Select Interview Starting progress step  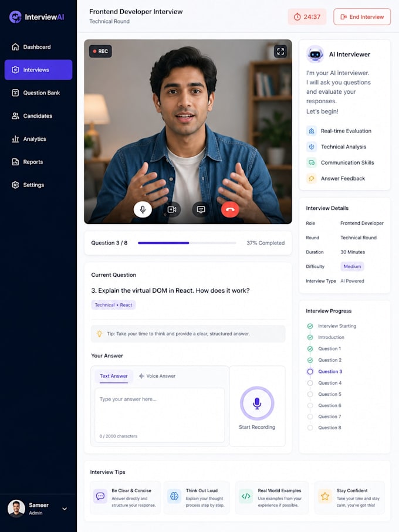coord(332,326)
